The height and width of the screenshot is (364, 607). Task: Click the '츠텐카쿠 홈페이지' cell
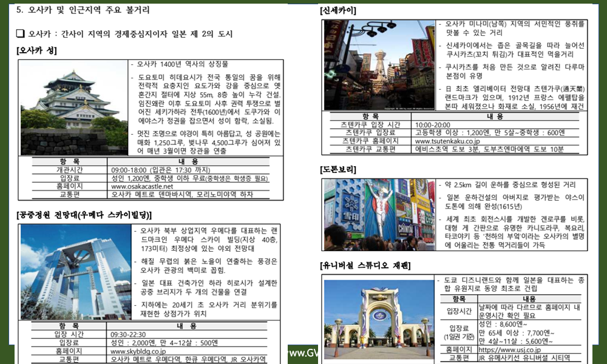click(x=370, y=141)
